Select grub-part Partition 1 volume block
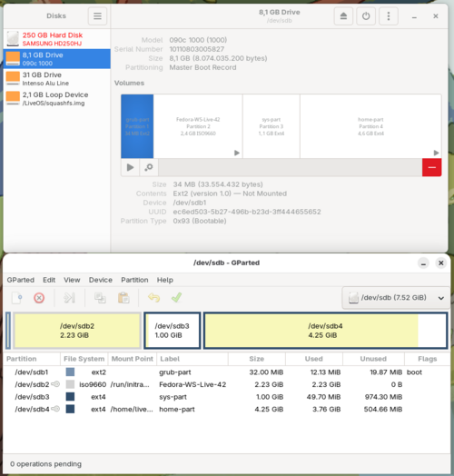This screenshot has width=454, height=476. click(x=137, y=126)
